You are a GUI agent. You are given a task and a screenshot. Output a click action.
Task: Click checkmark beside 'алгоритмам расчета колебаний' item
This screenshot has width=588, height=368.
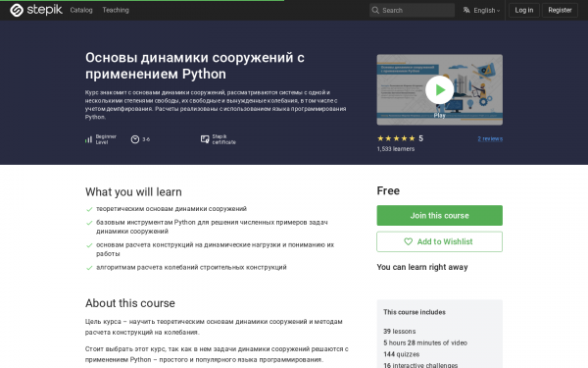pos(89,268)
